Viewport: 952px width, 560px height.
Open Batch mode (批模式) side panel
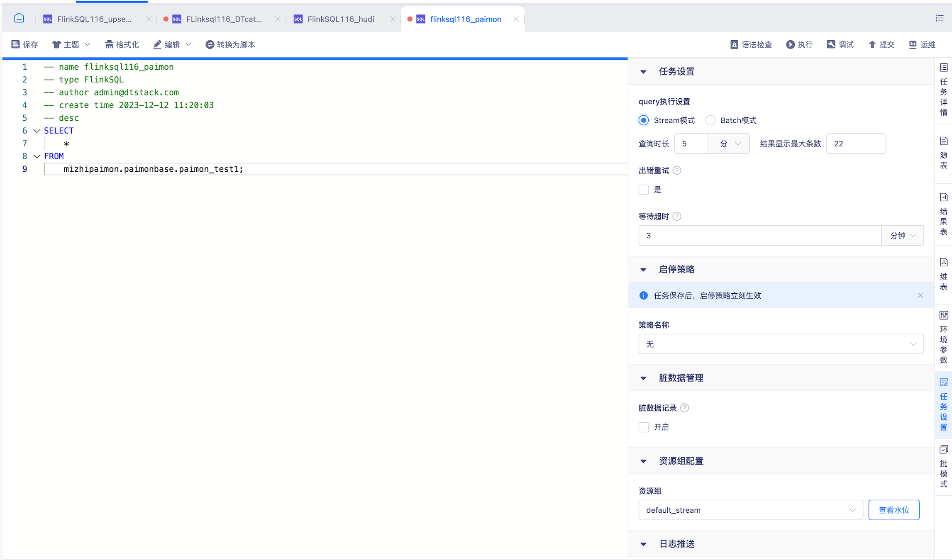pos(943,467)
